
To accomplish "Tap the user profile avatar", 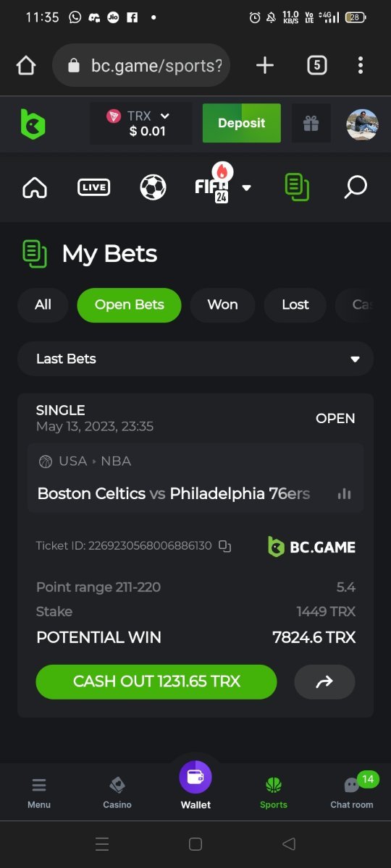I will [362, 124].
